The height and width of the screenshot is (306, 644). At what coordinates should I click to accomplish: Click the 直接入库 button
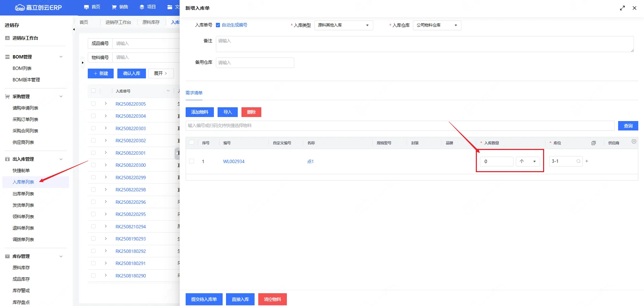point(240,299)
